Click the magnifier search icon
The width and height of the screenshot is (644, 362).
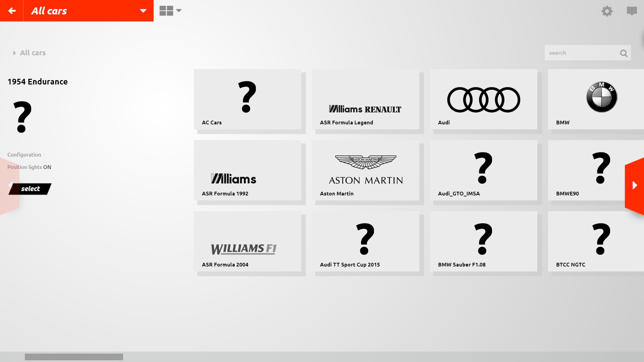(624, 53)
